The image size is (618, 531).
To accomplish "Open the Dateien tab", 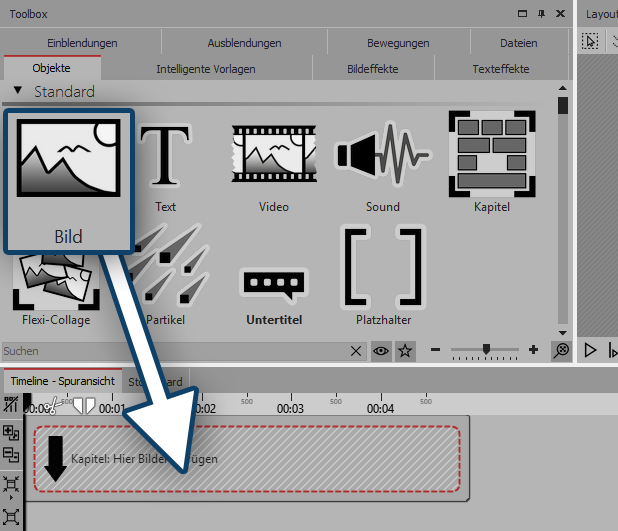I will (x=519, y=43).
